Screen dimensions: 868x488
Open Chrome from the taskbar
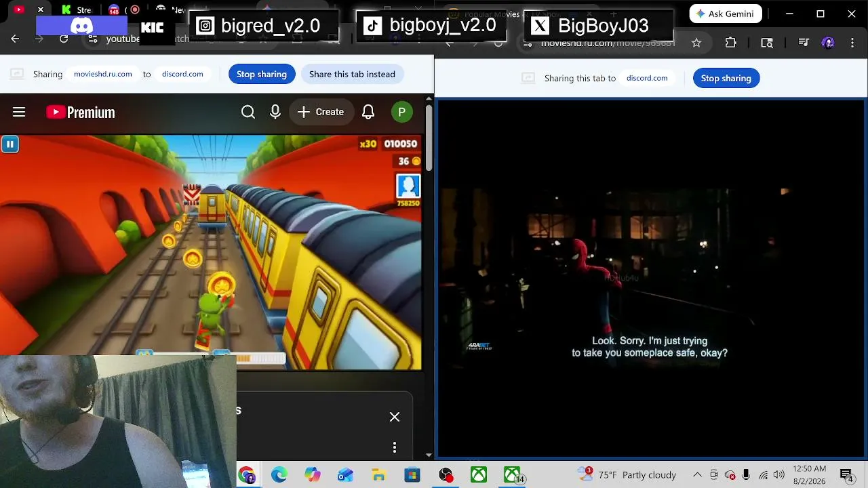pos(246,475)
